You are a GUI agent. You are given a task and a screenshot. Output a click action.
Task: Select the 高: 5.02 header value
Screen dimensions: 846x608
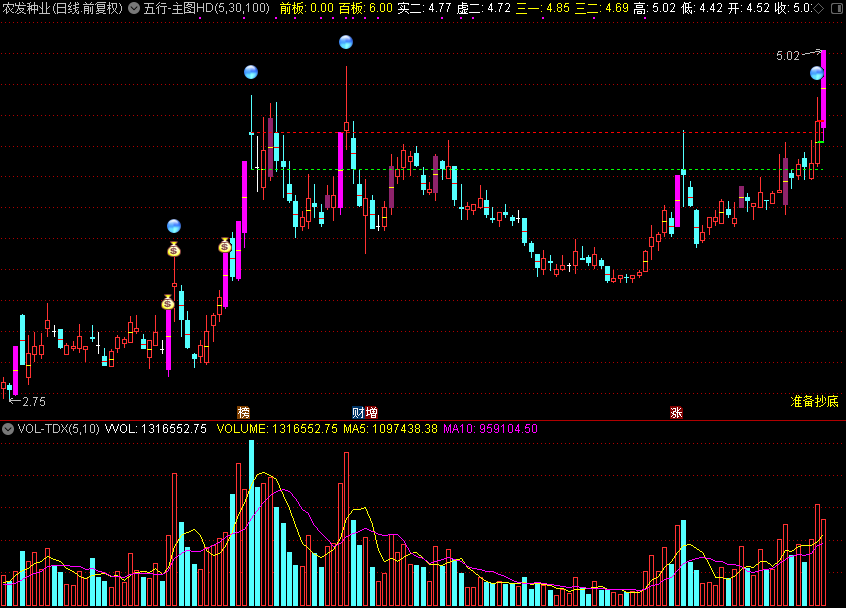tap(654, 8)
